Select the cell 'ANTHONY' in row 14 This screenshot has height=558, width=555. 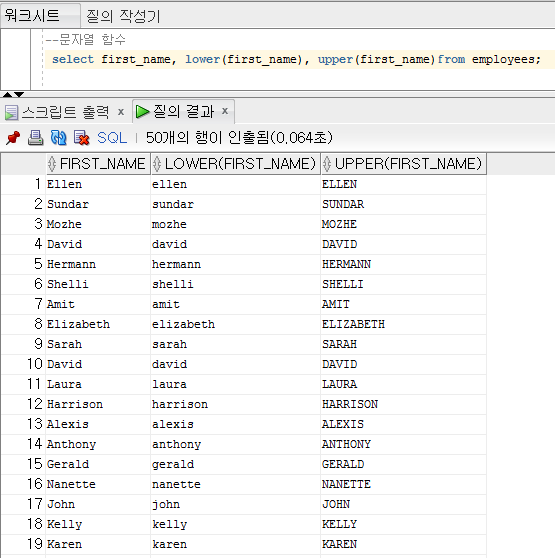pyautogui.click(x=403, y=444)
